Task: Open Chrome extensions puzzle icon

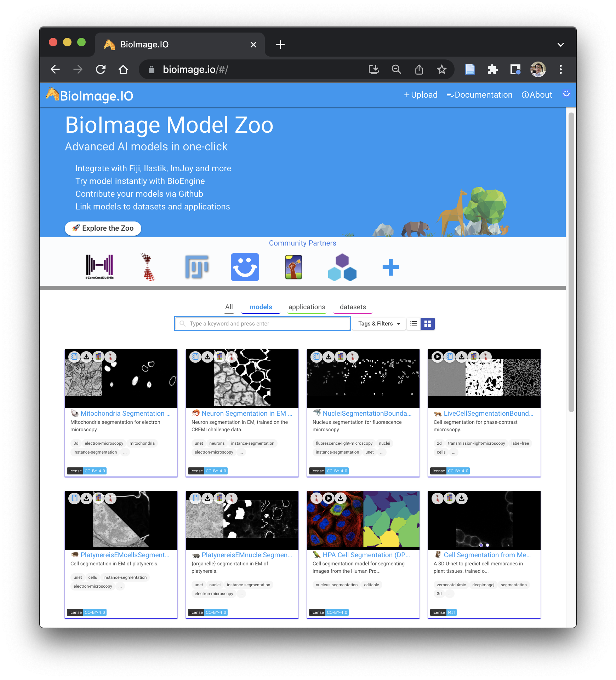Action: [x=493, y=69]
